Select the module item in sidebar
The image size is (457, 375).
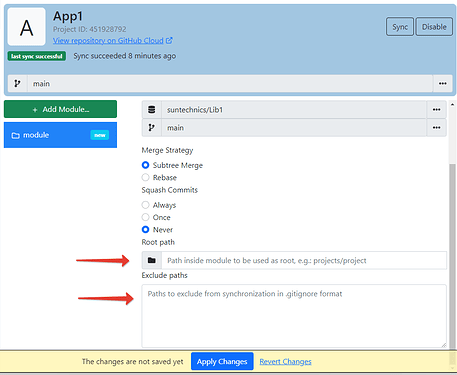coord(60,135)
